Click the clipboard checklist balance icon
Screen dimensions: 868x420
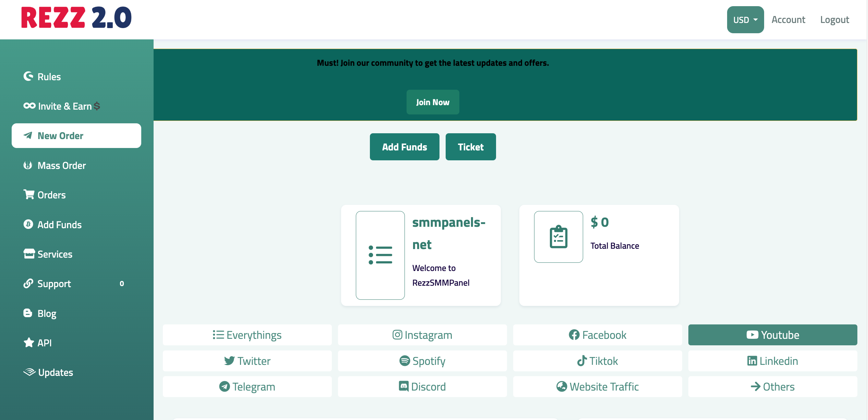pos(558,237)
